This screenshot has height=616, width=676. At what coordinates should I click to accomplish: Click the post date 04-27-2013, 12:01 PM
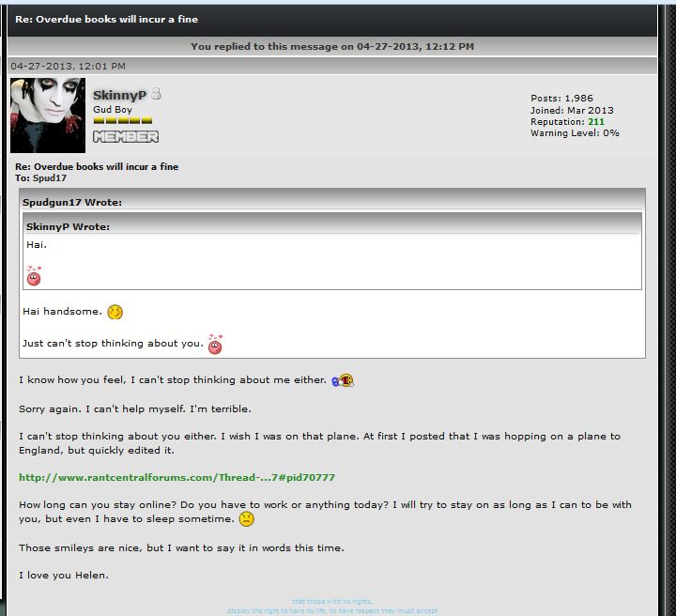[x=69, y=66]
